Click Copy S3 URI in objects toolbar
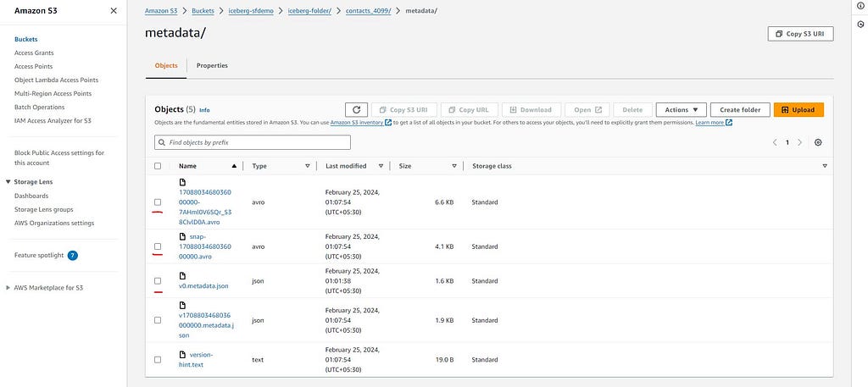 click(404, 109)
